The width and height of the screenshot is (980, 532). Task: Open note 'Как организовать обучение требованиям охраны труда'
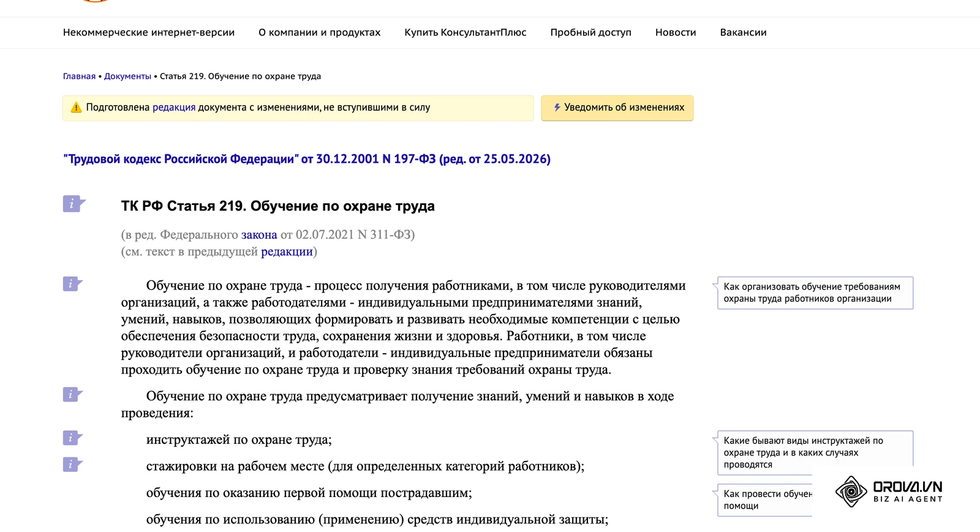[x=815, y=293]
